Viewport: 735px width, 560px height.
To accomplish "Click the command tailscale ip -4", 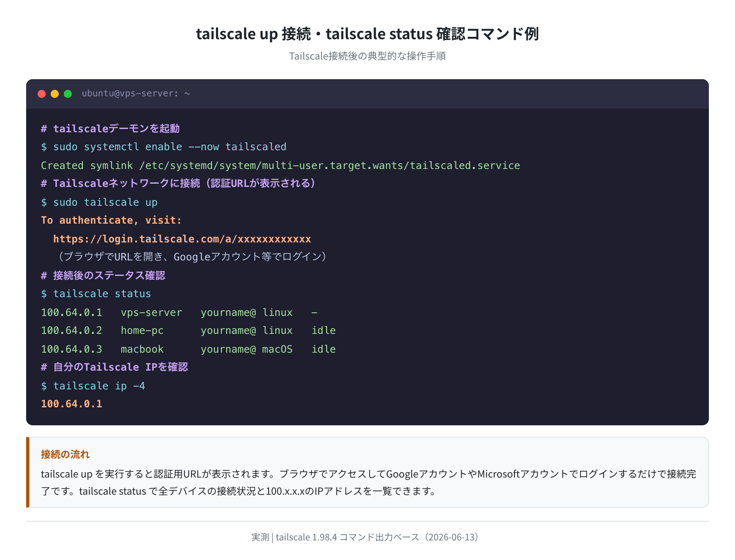I will [93, 386].
